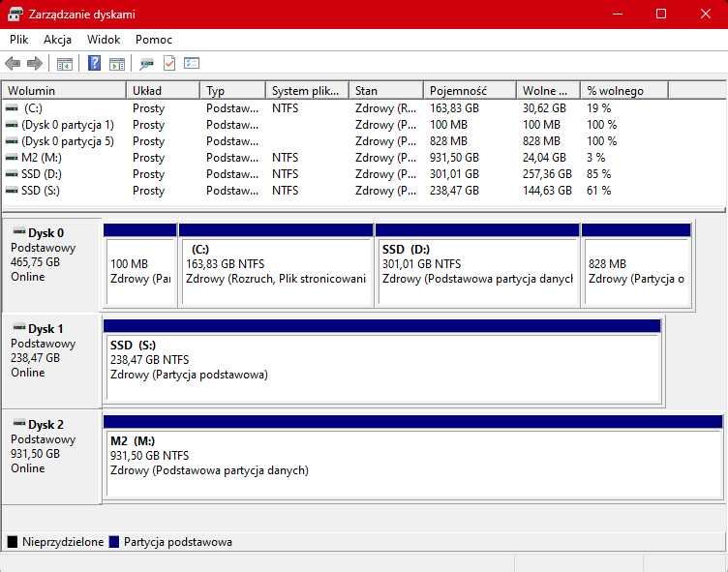Click the 3 % free cell for M2

pyautogui.click(x=595, y=158)
